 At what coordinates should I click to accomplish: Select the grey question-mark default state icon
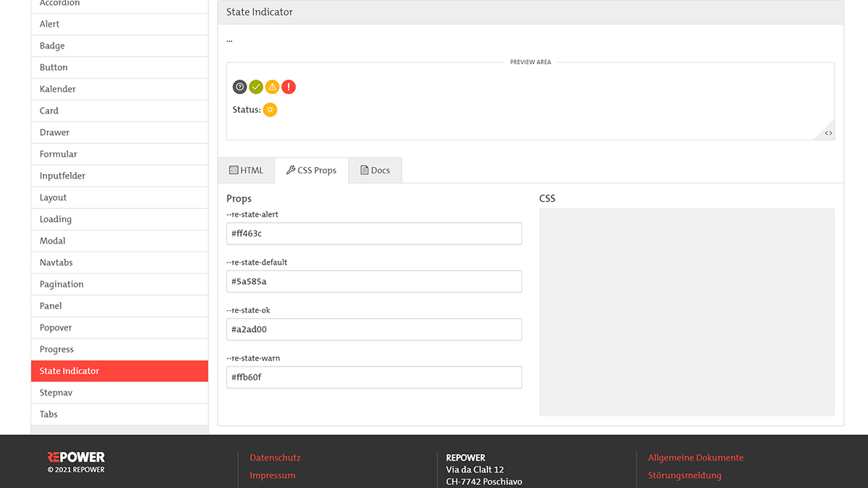tap(239, 86)
